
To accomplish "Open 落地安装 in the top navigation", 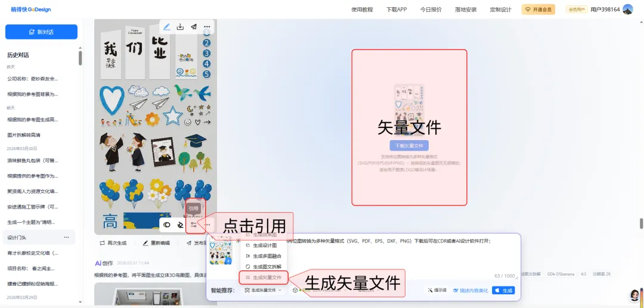I will [x=466, y=10].
